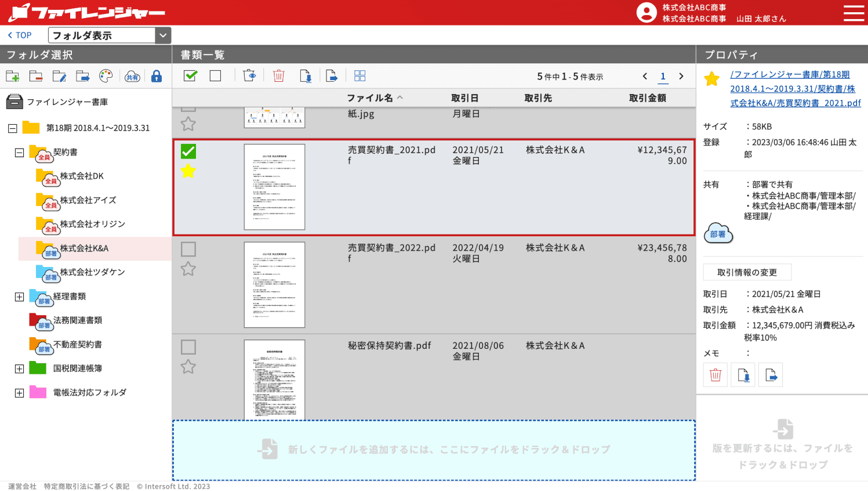Go back to TOP
Screen dimensions: 868x491
[x=20, y=35]
